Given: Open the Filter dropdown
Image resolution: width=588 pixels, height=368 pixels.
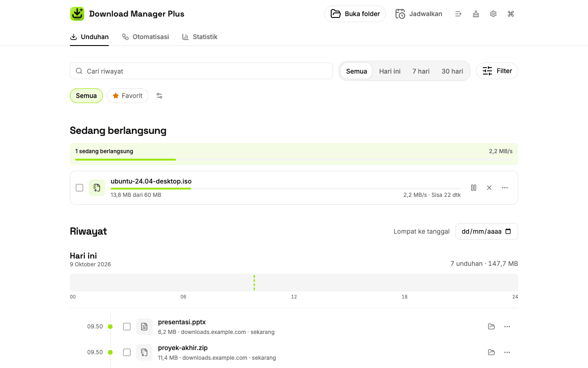Looking at the screenshot, I should [x=497, y=71].
